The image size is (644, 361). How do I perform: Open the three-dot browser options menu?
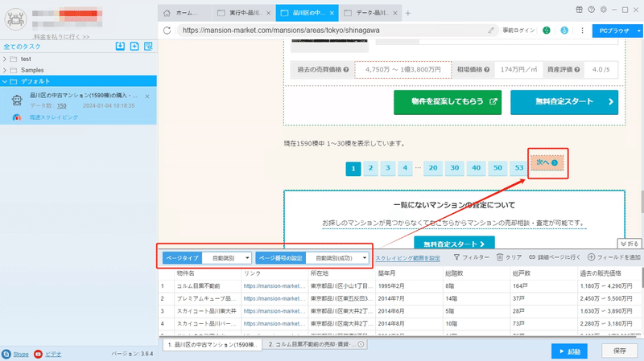coord(582,31)
